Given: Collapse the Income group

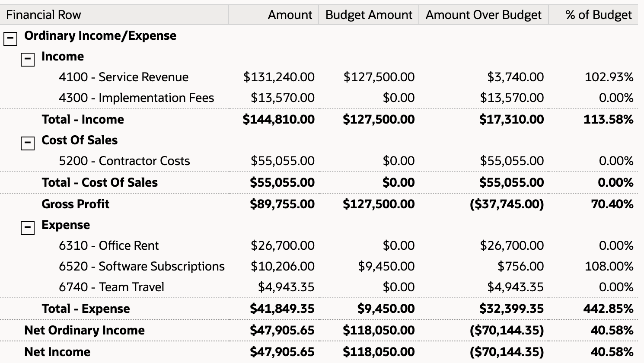Looking at the screenshot, I should pos(28,59).
